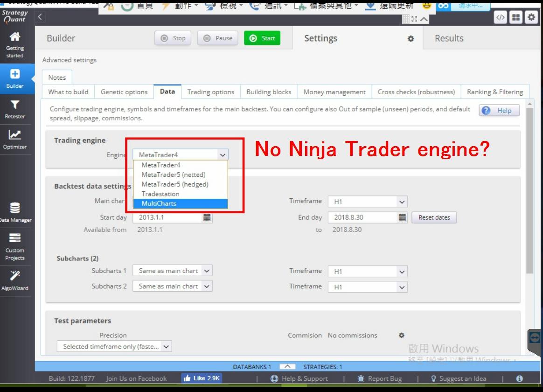Collapse the TeamViewer toolbar with up chevron
This screenshot has height=392, width=543.
(424, 19)
